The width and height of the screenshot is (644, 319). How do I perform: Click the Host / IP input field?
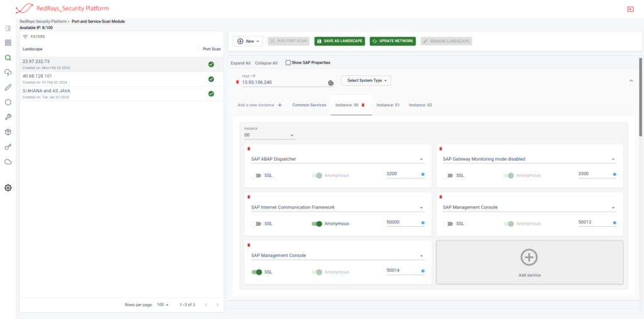coord(284,82)
